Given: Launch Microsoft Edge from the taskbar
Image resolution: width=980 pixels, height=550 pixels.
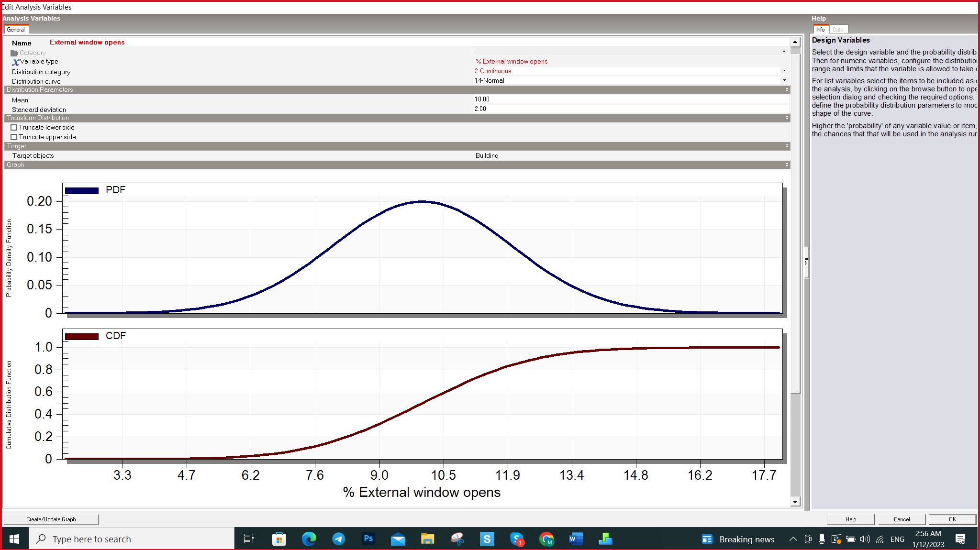Looking at the screenshot, I should click(309, 539).
